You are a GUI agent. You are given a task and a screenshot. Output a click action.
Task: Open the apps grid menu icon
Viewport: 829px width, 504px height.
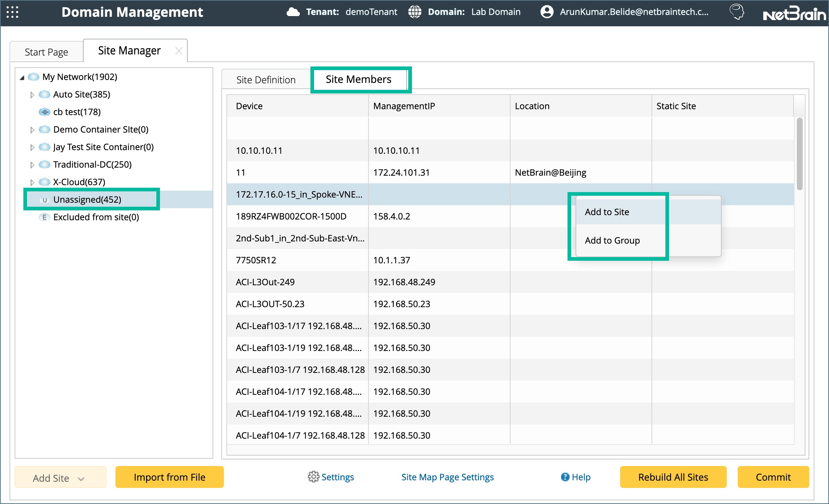click(12, 12)
